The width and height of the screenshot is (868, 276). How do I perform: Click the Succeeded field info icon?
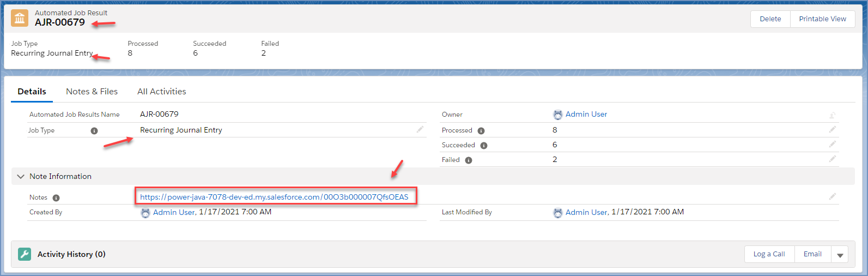[x=484, y=146]
